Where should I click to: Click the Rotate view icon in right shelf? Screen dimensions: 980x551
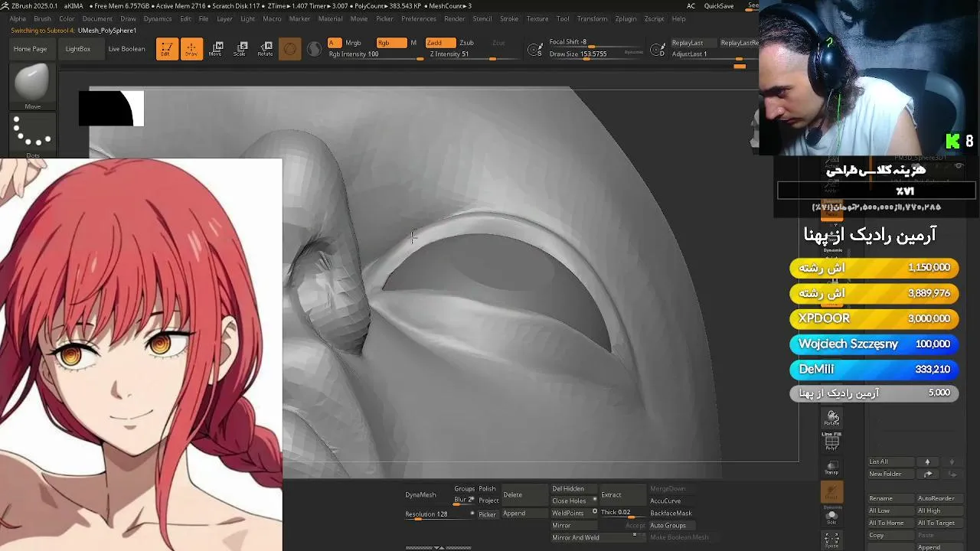(832, 417)
